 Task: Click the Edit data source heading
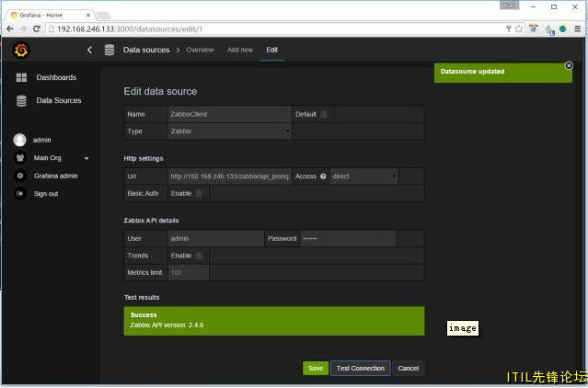point(160,91)
